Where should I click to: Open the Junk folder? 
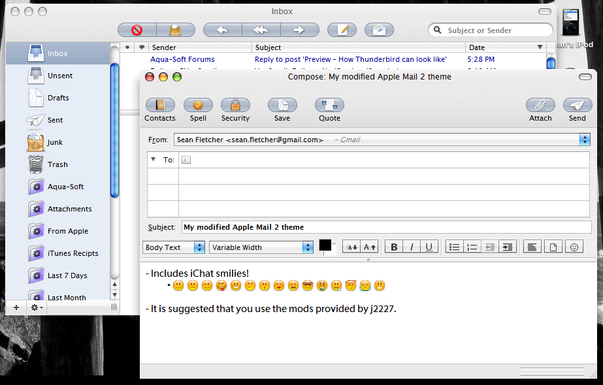coord(58,142)
